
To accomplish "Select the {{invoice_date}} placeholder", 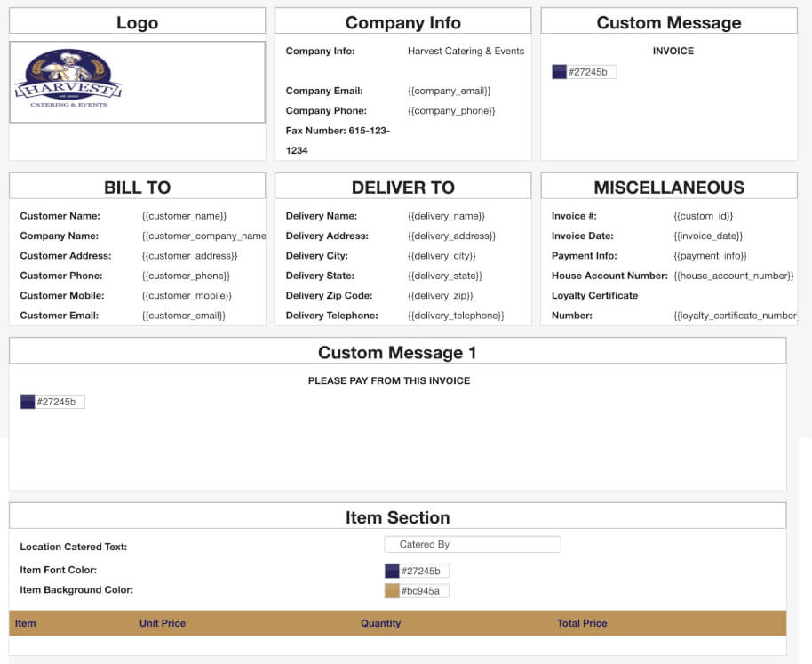I will coord(707,236).
